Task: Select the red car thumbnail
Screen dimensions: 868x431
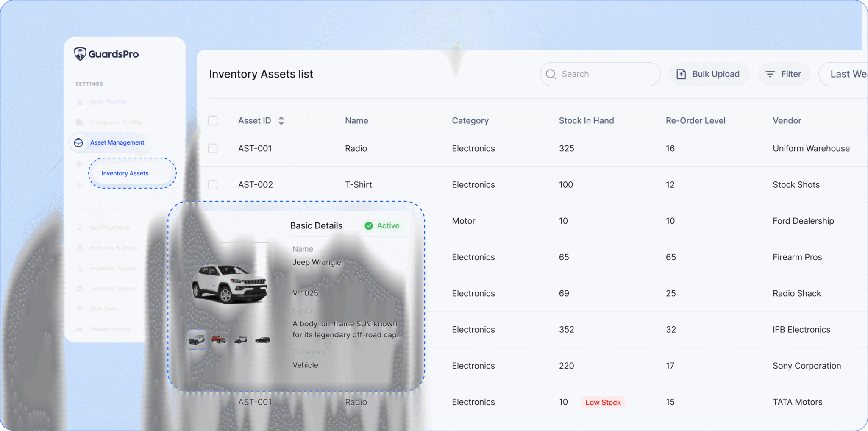Action: [219, 339]
